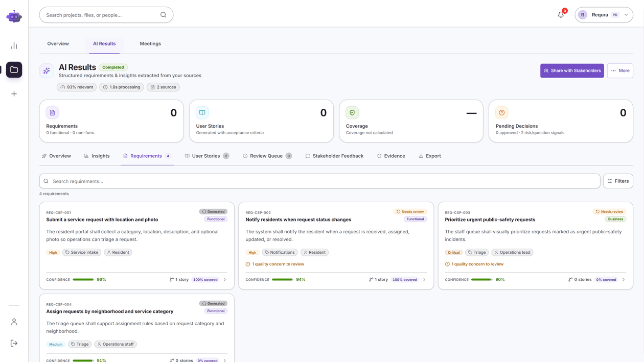Select the AI Results tab
The width and height of the screenshot is (644, 362).
pyautogui.click(x=104, y=44)
